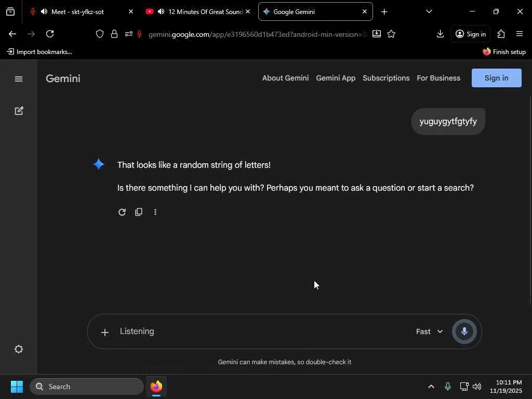Open the network tray icon
The height and width of the screenshot is (399, 532).
464,387
